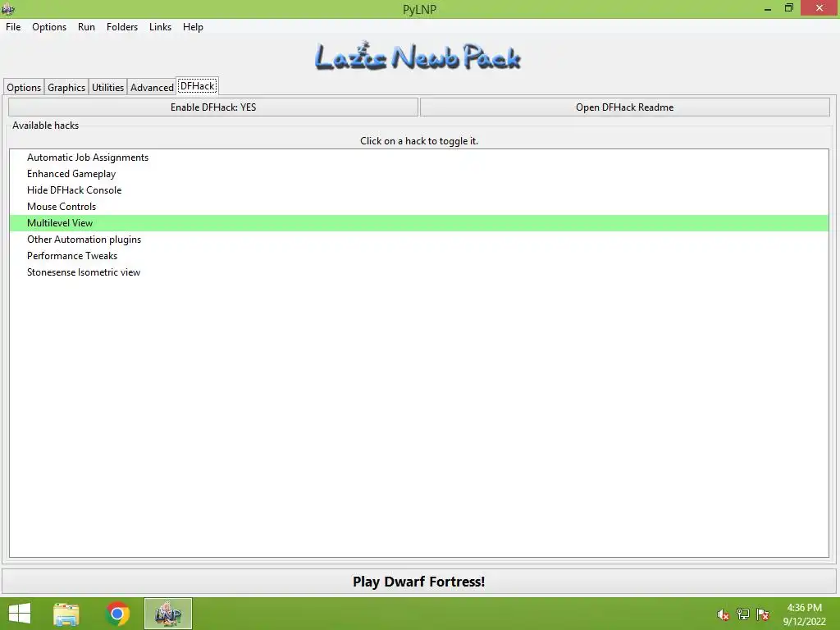The image size is (840, 630).
Task: Switch to the Advanced tab
Action: (152, 87)
